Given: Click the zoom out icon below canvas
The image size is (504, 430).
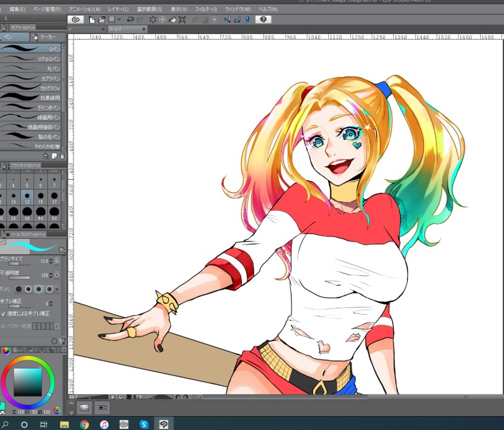Looking at the screenshot, I should point(113,397).
